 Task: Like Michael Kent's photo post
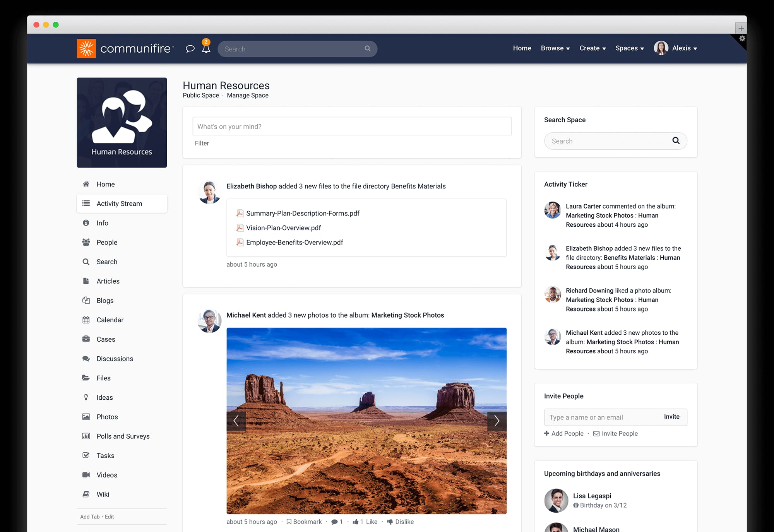point(365,522)
